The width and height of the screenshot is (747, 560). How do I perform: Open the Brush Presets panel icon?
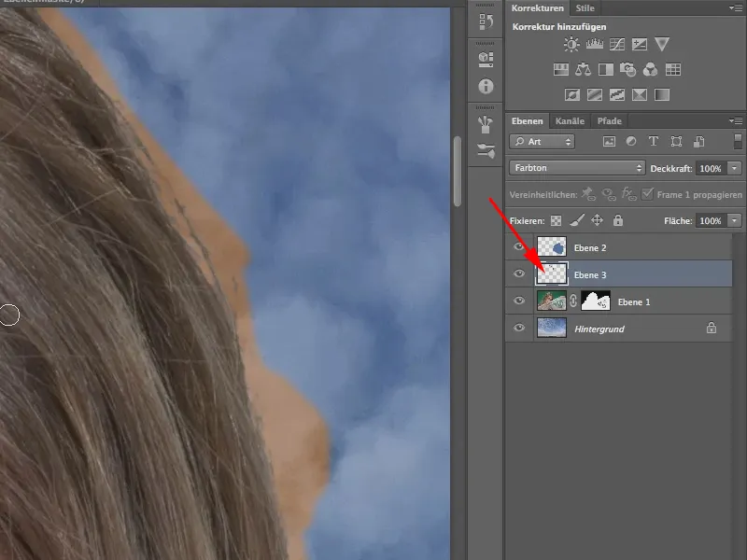click(x=486, y=151)
